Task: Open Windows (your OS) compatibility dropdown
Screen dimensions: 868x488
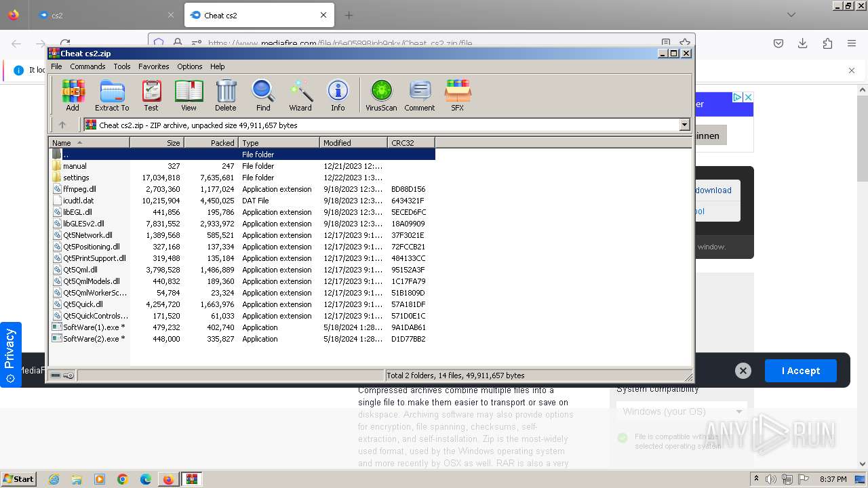Action: [682, 411]
